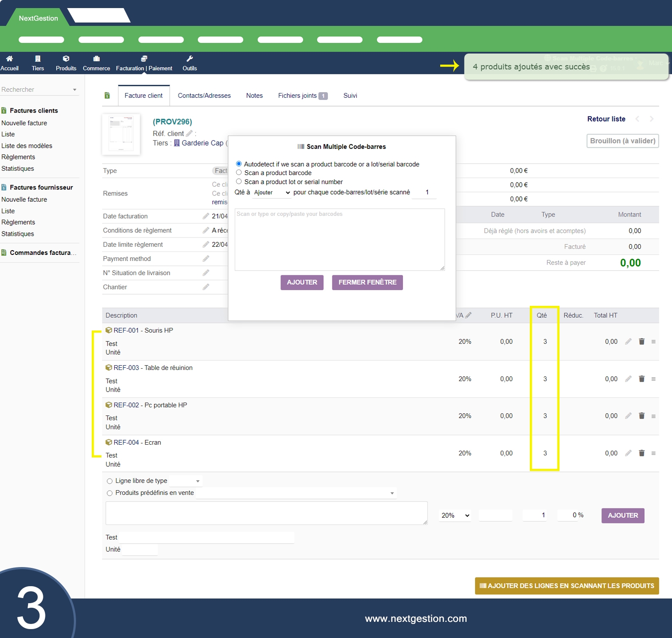Click the Accueil home icon

tap(9, 59)
